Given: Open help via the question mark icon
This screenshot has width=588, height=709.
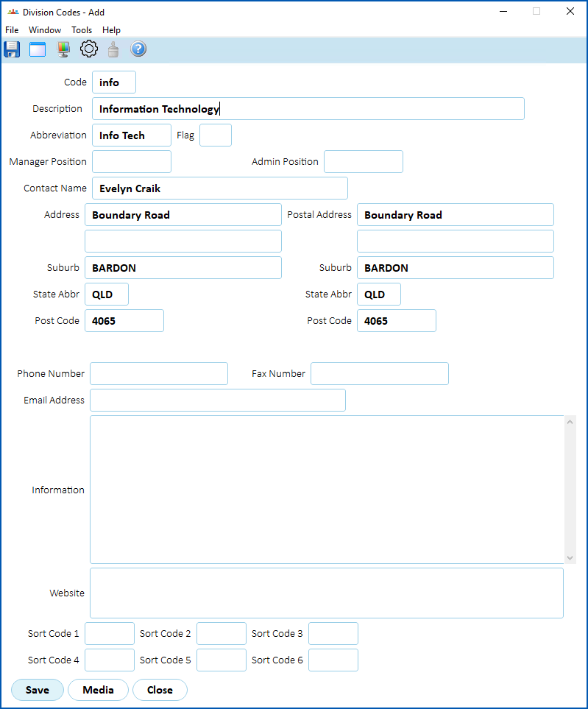Looking at the screenshot, I should pyautogui.click(x=138, y=49).
